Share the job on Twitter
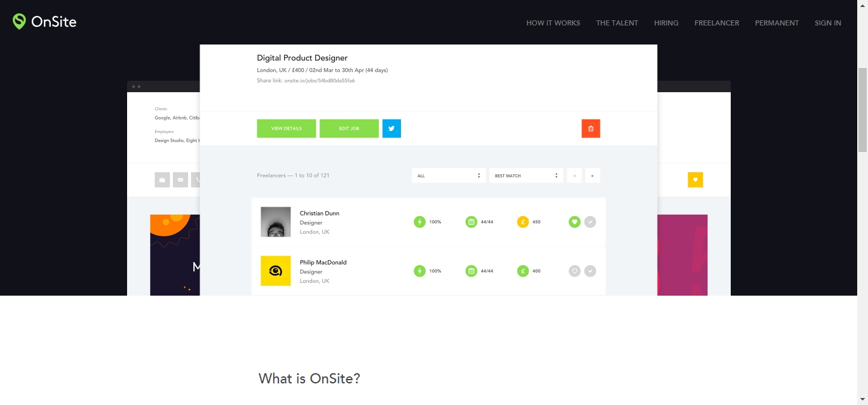The height and width of the screenshot is (405, 868). tap(391, 128)
